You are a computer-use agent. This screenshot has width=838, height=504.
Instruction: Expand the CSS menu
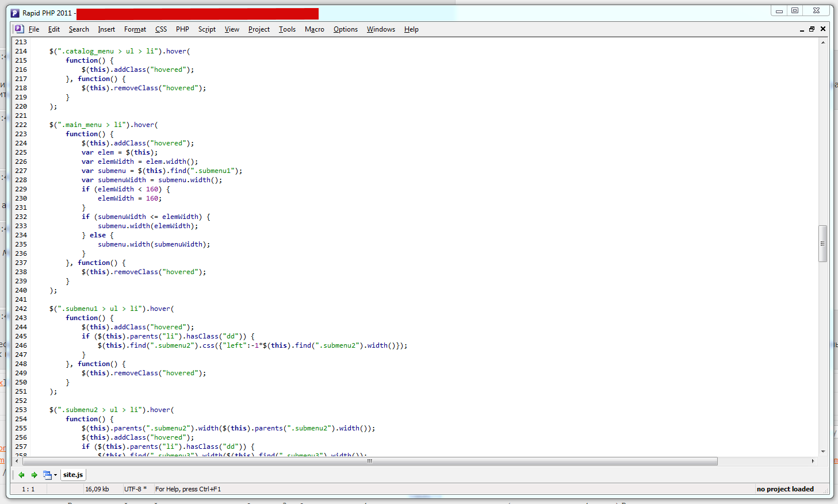coord(161,29)
